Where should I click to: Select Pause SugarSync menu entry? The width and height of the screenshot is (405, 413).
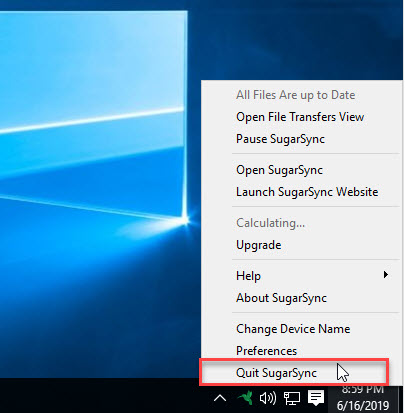tap(280, 139)
